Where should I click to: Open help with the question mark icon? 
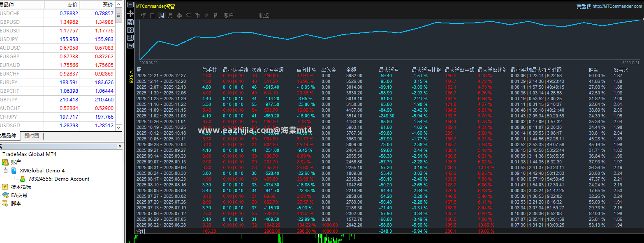(130, 30)
